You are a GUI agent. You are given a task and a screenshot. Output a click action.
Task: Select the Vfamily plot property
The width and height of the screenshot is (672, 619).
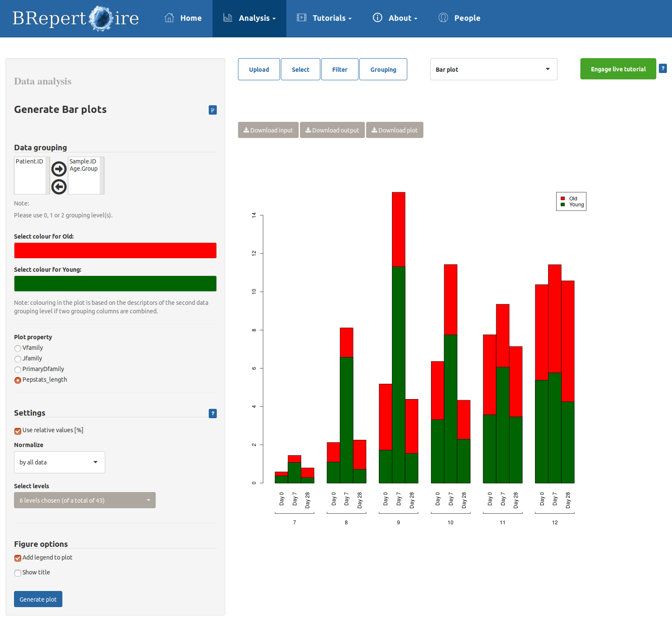click(18, 349)
